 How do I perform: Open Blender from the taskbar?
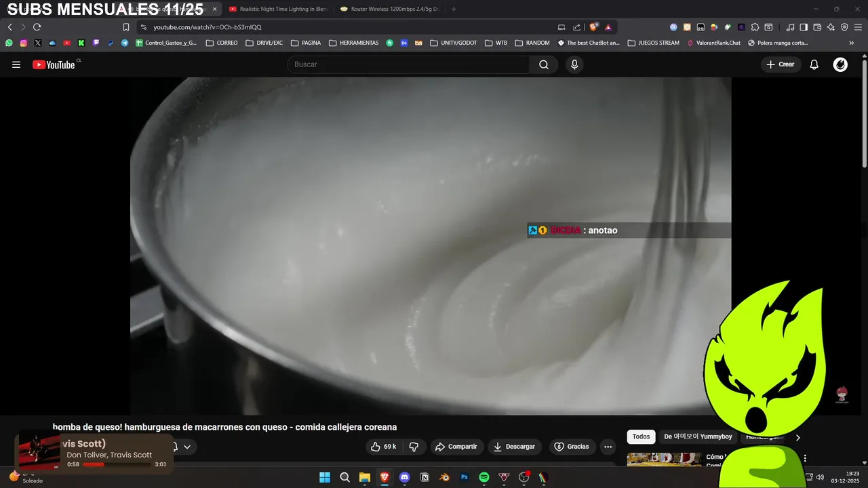tap(444, 477)
